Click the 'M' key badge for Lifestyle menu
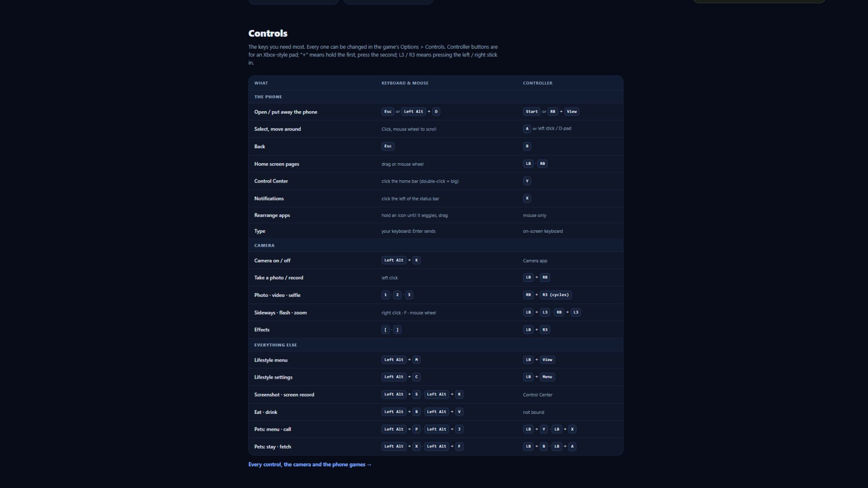The height and width of the screenshot is (488, 868). (x=416, y=360)
